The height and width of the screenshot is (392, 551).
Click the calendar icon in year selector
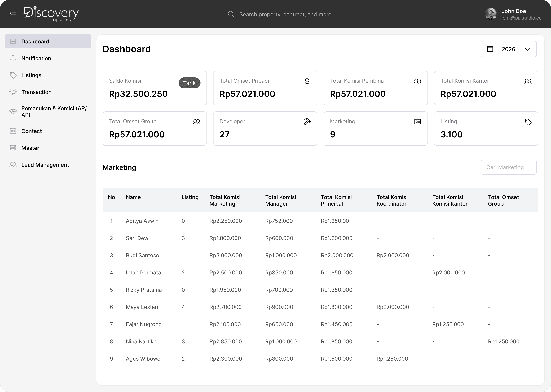490,49
